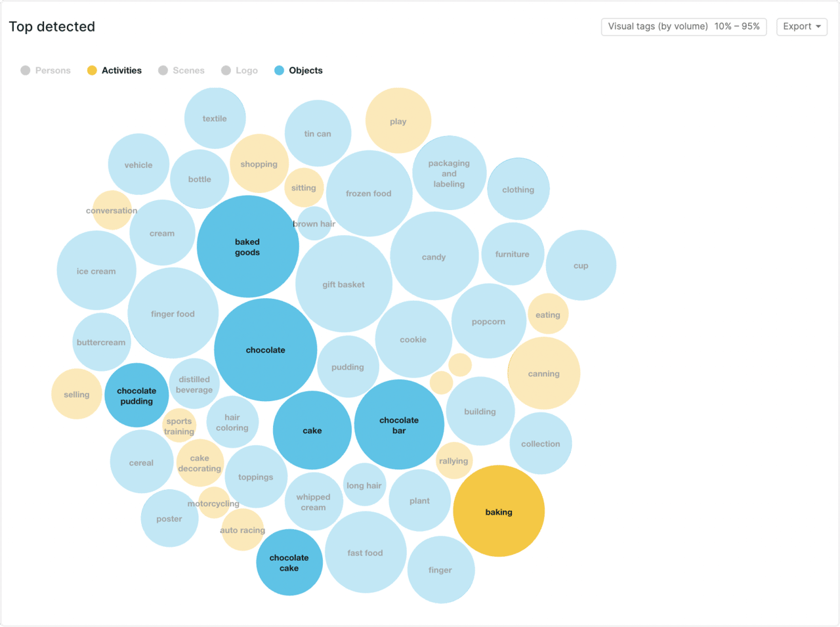Click the sitting bubble
840x627 pixels.
[x=304, y=188]
